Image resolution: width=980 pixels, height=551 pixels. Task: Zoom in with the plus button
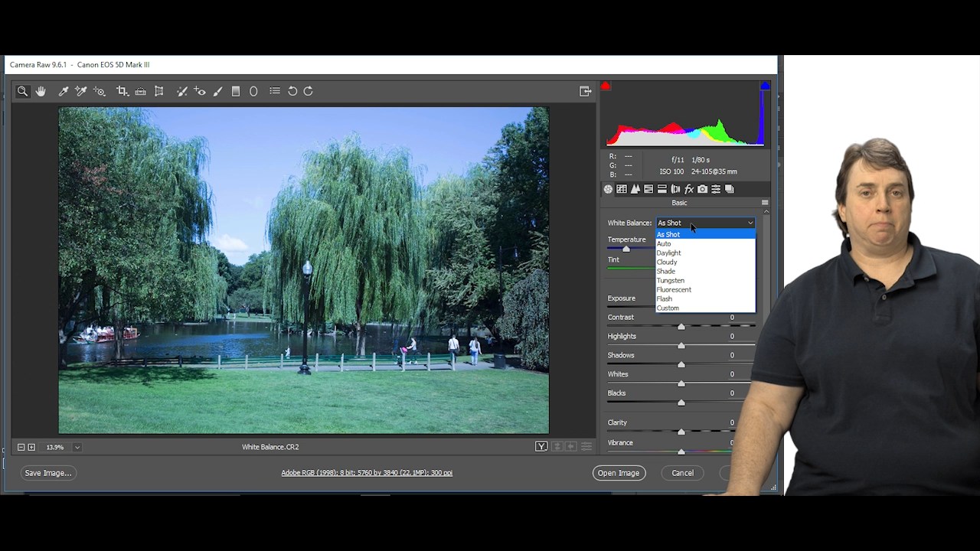pyautogui.click(x=31, y=447)
